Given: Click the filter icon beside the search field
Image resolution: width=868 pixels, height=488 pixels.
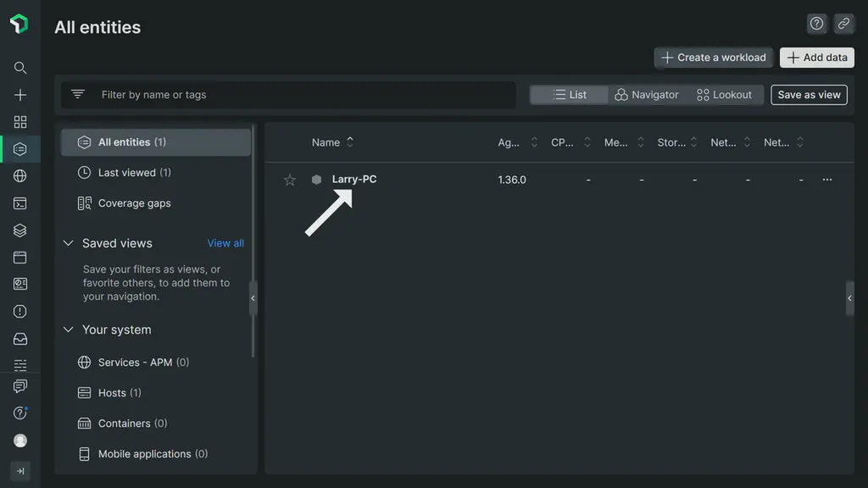Looking at the screenshot, I should click(78, 93).
